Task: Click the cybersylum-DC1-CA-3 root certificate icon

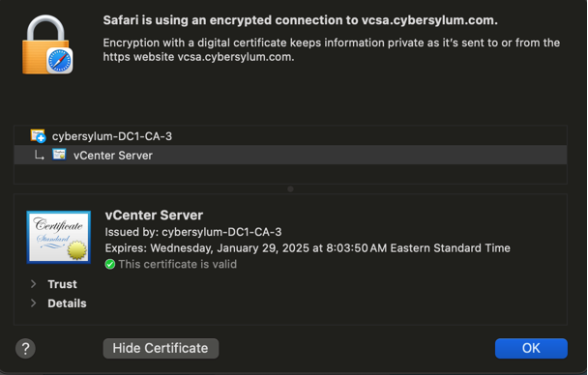Action: pyautogui.click(x=38, y=136)
